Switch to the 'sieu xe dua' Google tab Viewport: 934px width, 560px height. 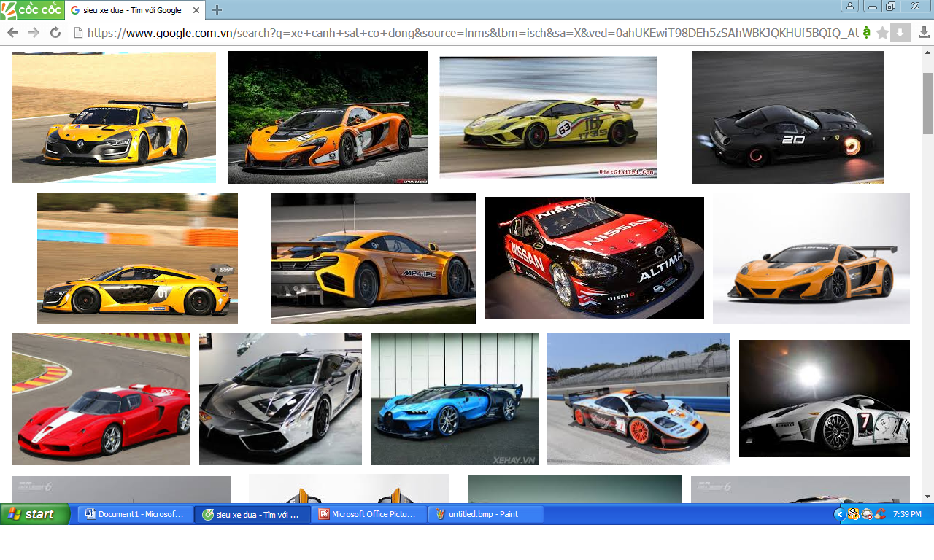(131, 10)
